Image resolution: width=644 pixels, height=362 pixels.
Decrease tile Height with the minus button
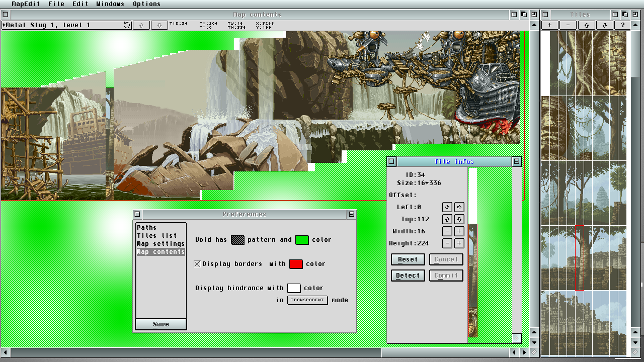[447, 243]
